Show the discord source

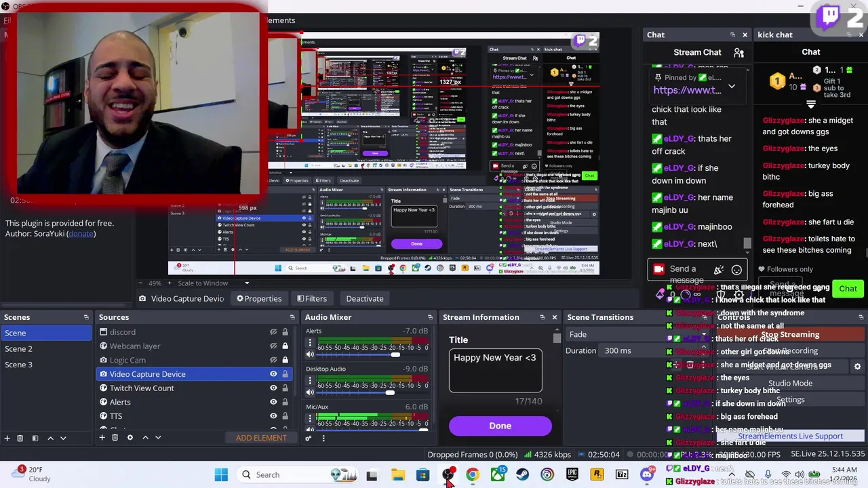point(273,332)
